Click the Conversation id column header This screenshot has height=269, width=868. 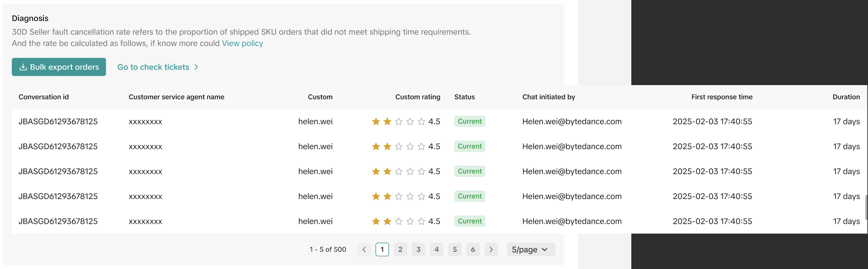[43, 97]
